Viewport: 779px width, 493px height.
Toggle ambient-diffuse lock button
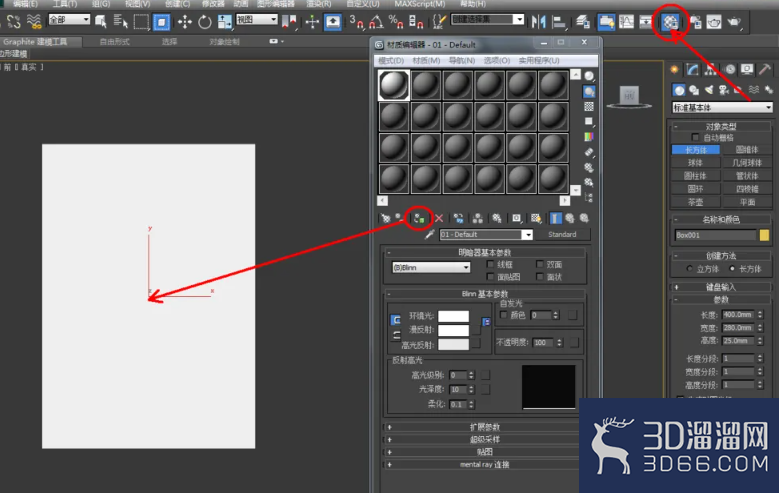tap(395, 320)
